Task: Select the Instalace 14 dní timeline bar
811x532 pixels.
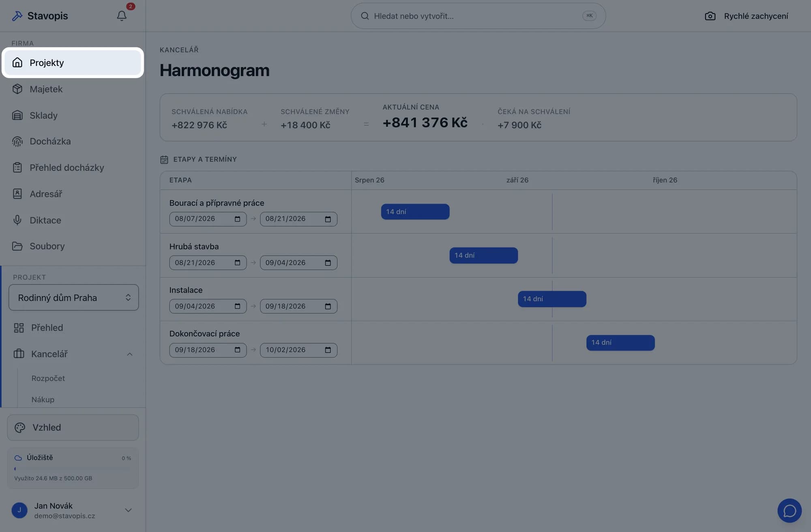Action: click(x=552, y=299)
